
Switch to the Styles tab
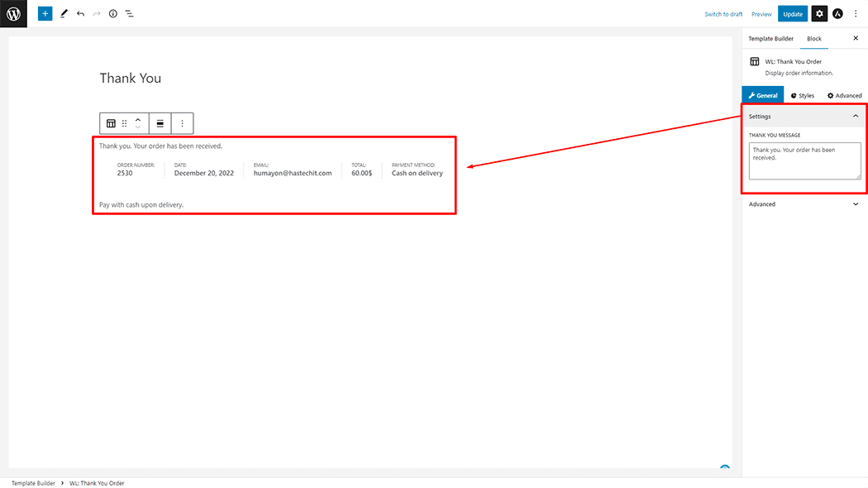tap(803, 96)
